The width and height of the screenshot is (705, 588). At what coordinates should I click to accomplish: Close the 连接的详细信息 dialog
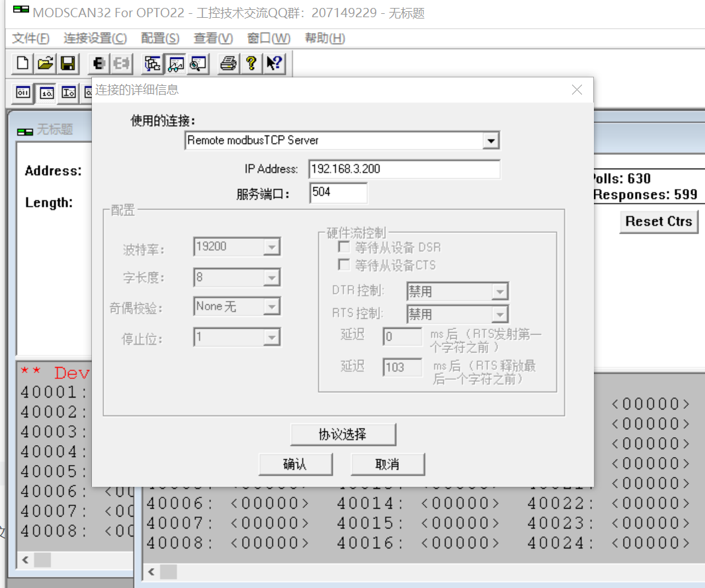coord(577,90)
